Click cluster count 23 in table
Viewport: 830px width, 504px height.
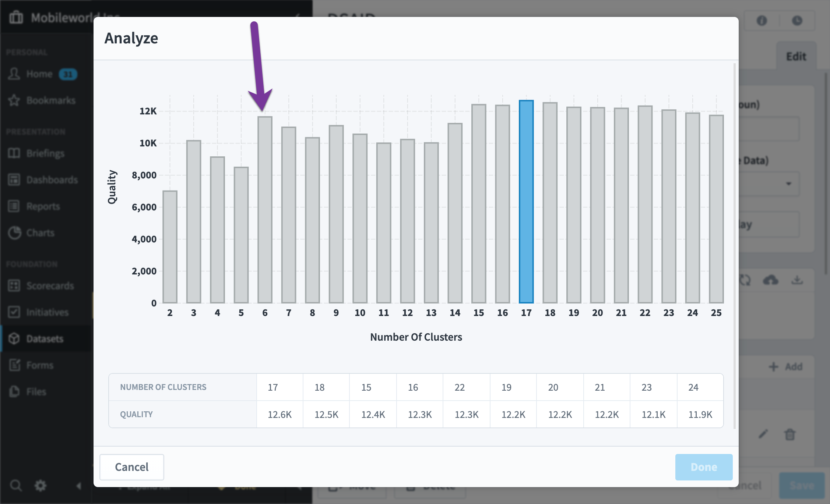coord(647,387)
